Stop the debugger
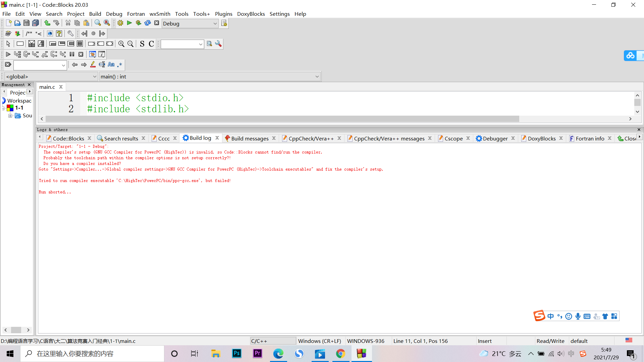 pyautogui.click(x=81, y=54)
